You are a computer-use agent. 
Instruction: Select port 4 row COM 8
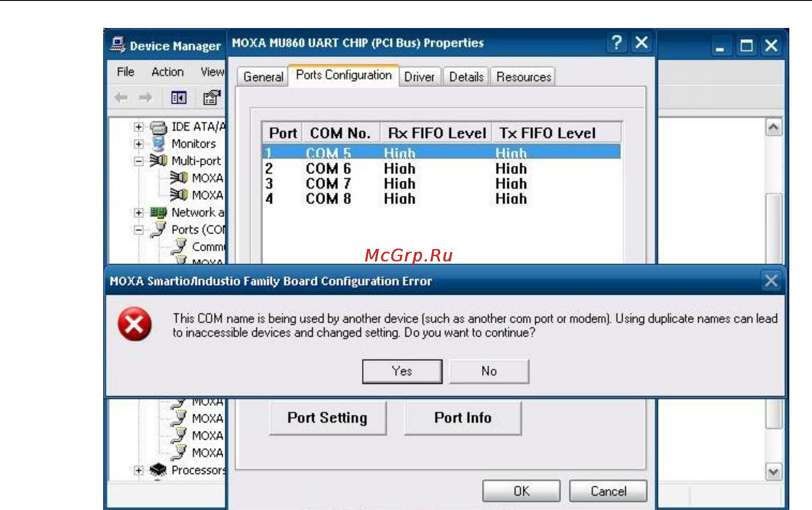[441, 199]
